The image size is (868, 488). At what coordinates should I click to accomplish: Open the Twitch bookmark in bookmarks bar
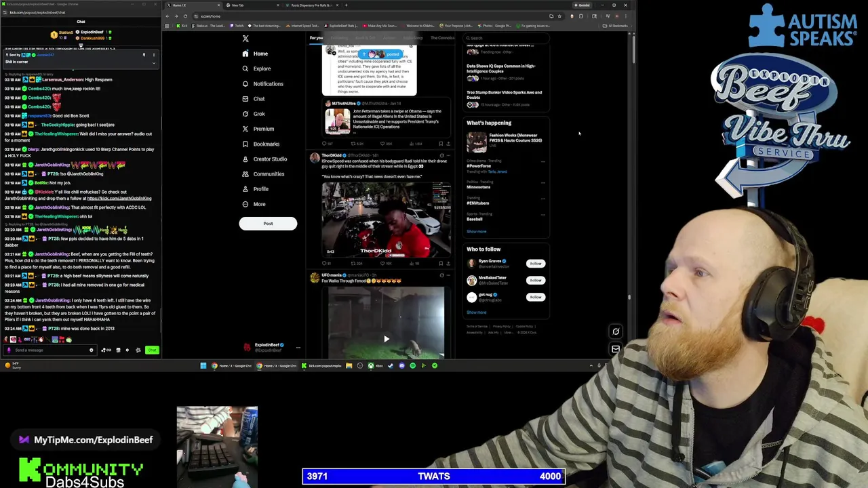click(238, 26)
